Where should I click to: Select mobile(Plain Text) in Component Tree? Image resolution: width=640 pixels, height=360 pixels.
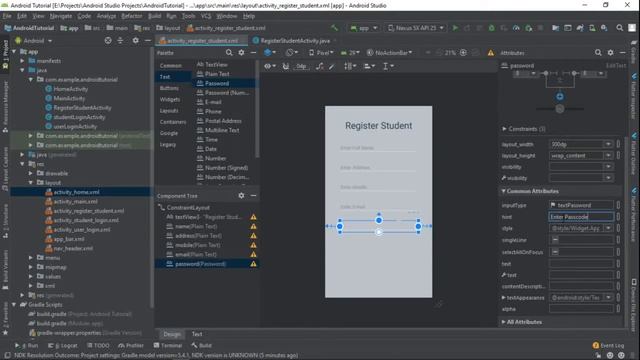click(198, 245)
